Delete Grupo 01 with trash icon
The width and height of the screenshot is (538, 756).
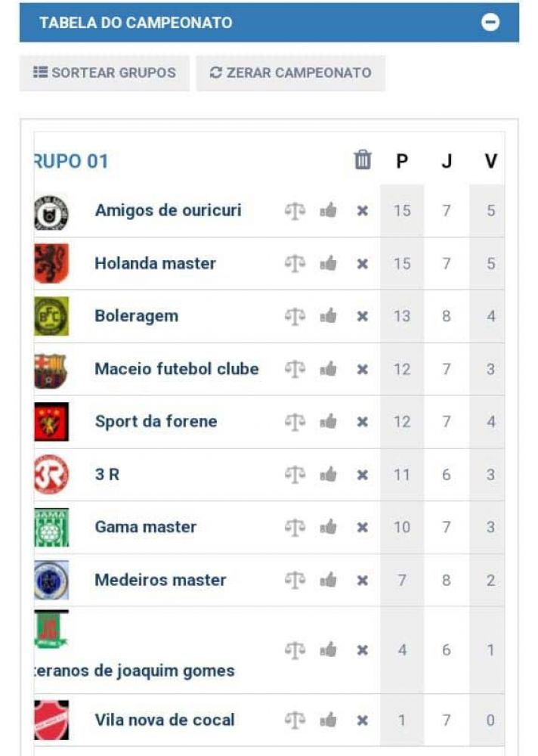(x=363, y=160)
